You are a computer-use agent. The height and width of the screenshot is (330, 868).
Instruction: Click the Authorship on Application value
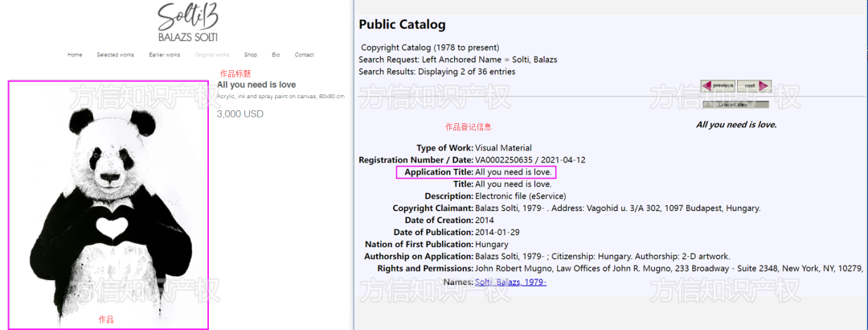[603, 256]
